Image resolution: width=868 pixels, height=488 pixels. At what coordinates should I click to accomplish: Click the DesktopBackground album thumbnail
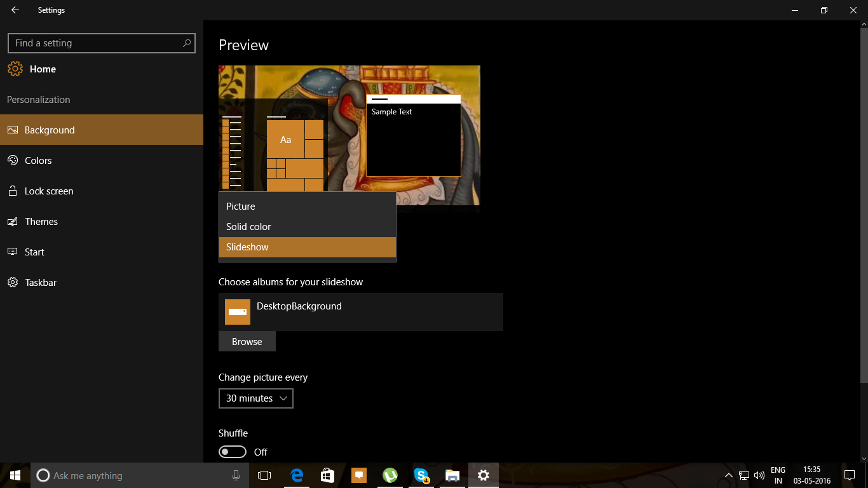[x=237, y=311]
